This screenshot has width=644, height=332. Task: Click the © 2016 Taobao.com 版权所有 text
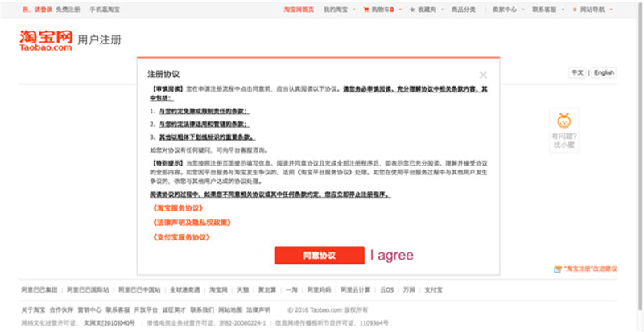pyautogui.click(x=328, y=309)
